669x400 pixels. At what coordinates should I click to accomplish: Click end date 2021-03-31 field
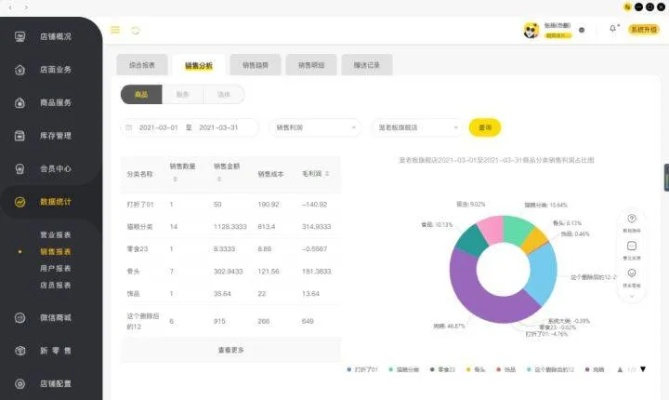click(x=218, y=128)
